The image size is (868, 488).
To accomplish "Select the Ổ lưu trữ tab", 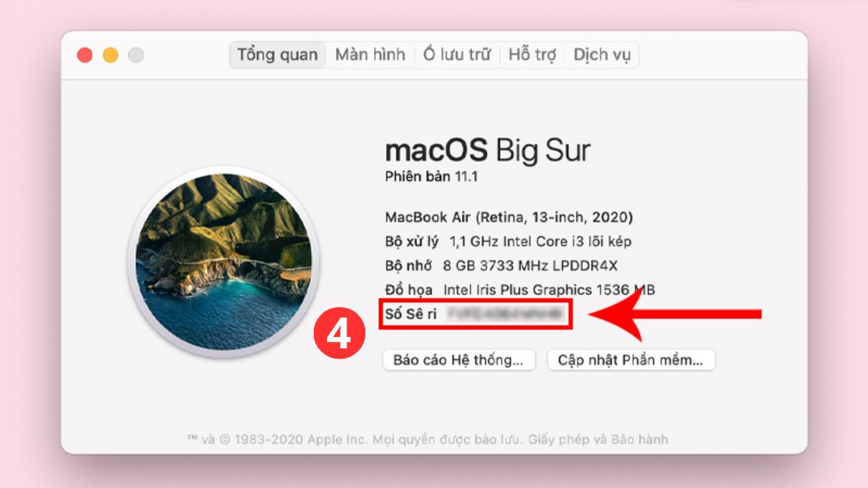I will 457,55.
